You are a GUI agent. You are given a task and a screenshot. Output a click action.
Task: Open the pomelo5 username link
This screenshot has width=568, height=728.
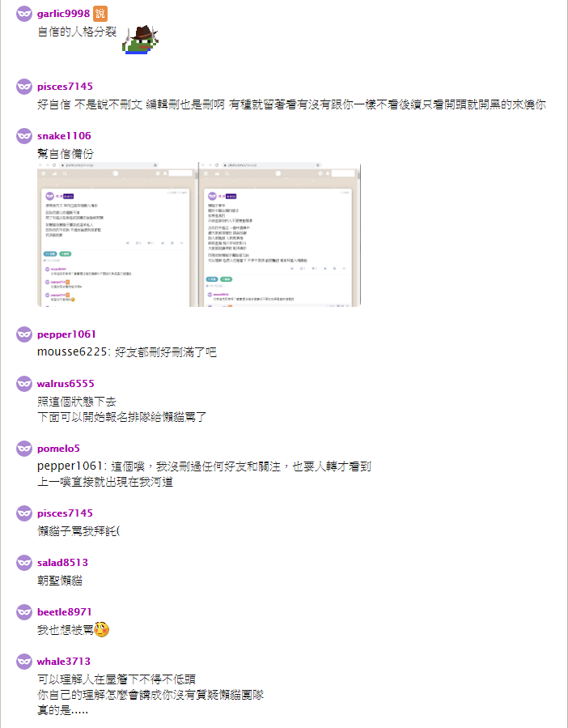click(x=58, y=448)
